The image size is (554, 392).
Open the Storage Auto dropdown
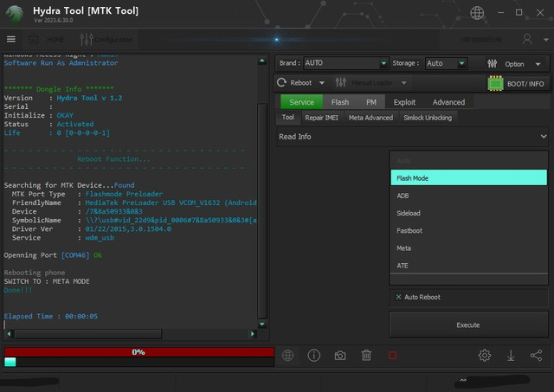[446, 63]
